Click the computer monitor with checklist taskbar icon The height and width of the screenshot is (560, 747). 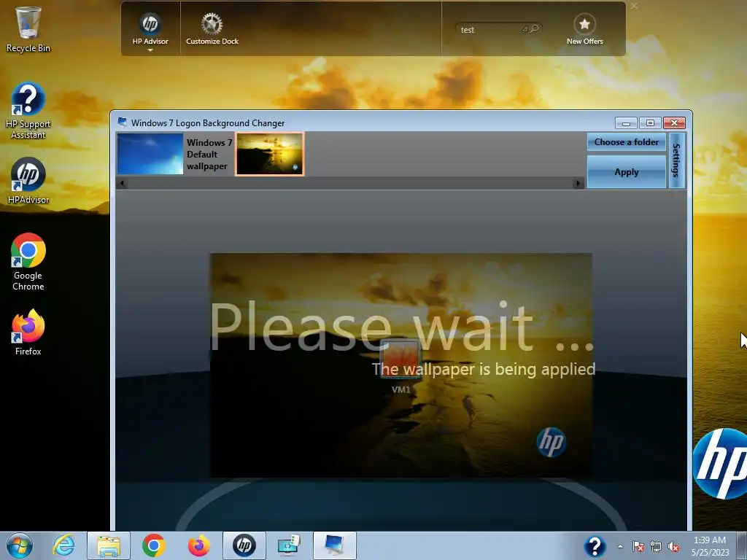point(289,545)
